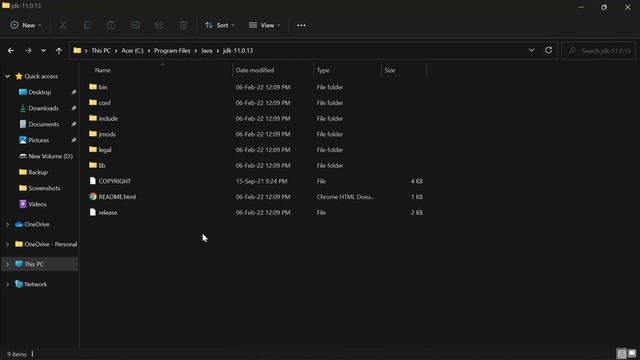Select the jmods folder row
Screen dimensions: 640x360
tap(256, 134)
